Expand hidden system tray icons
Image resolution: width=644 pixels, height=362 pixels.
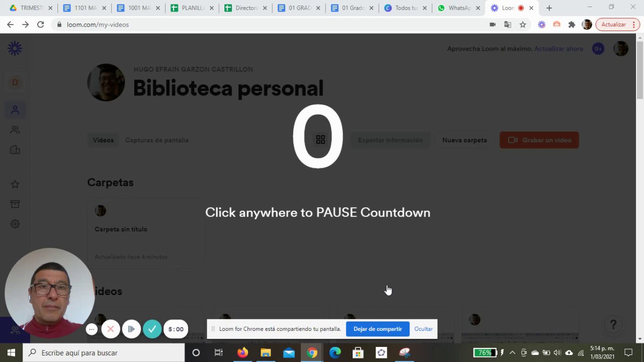coord(512,352)
